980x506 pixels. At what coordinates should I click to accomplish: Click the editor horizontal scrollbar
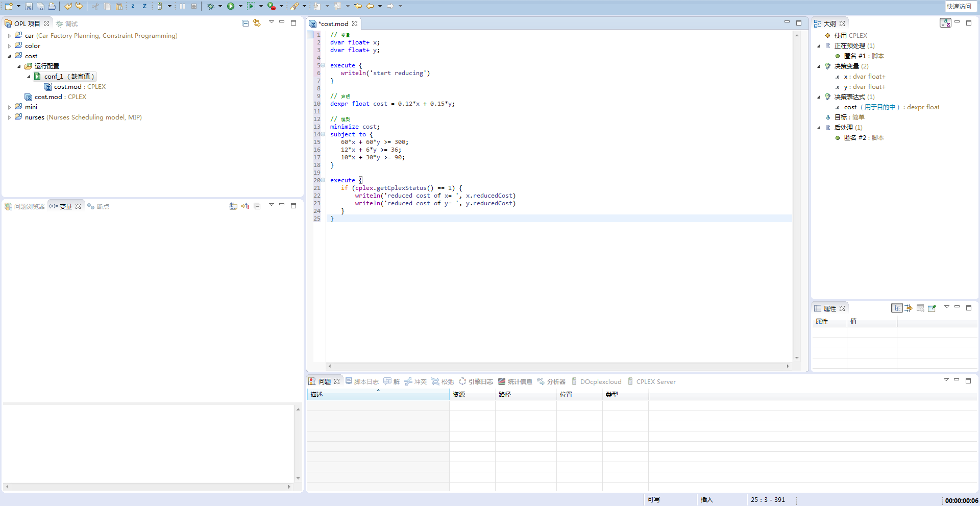coord(558,366)
